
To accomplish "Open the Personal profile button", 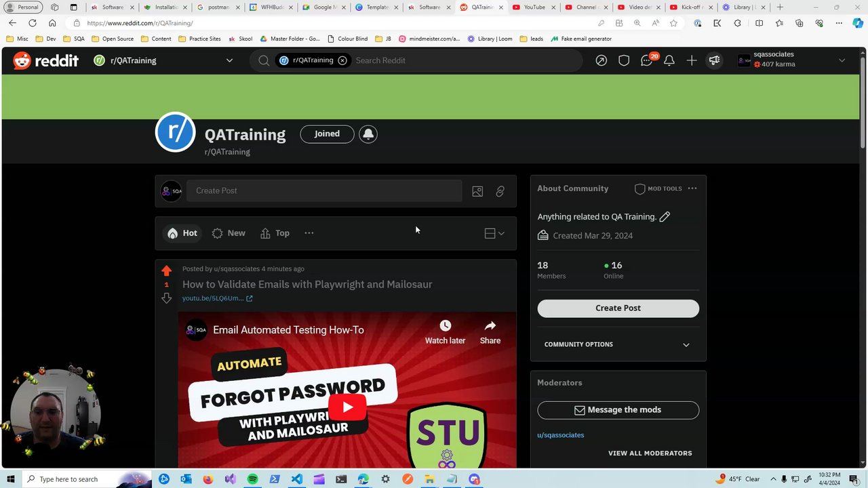I will (23, 7).
